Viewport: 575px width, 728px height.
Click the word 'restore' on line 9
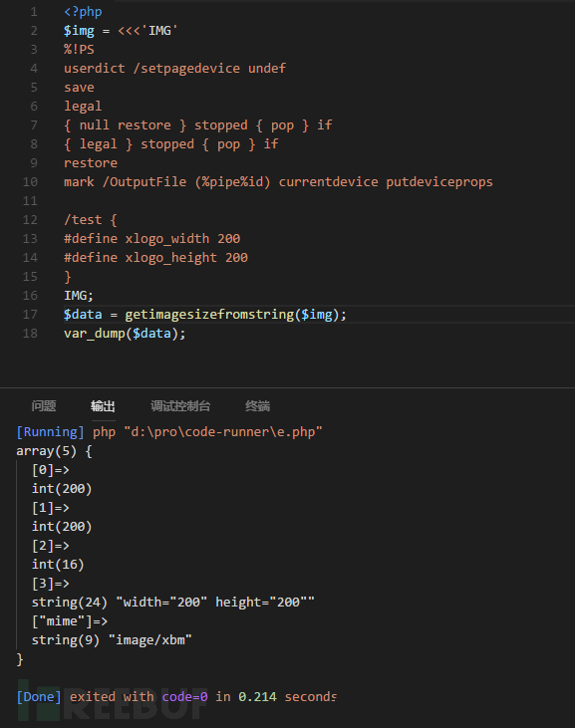(x=91, y=163)
